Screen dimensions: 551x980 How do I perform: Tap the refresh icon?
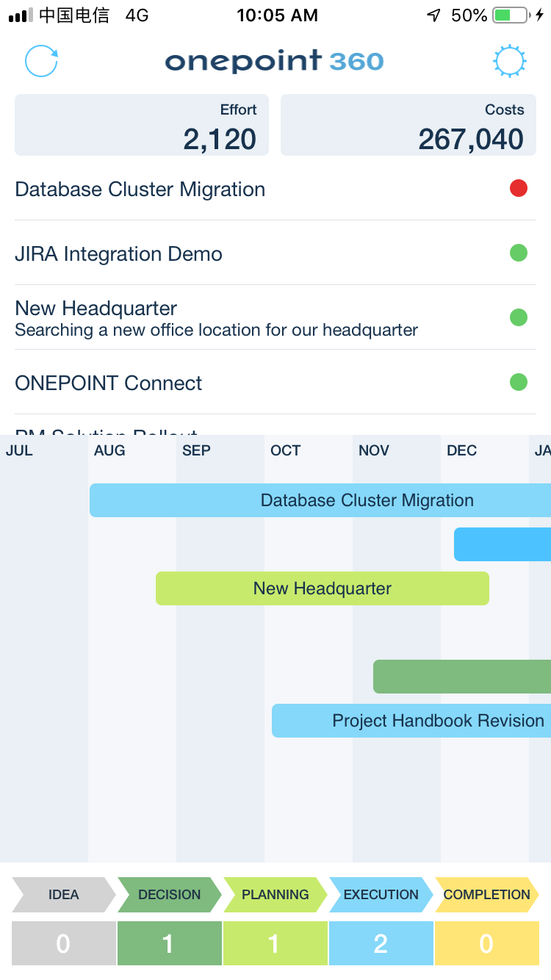point(41,61)
